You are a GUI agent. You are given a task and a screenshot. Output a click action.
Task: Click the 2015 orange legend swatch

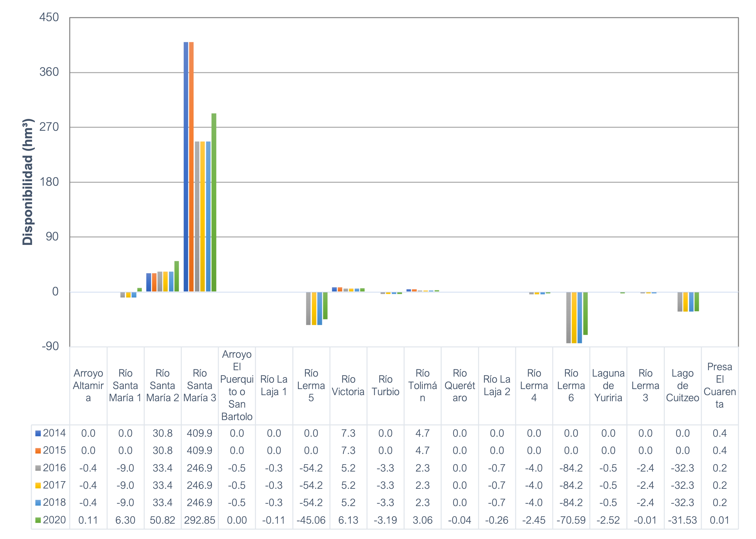[38, 451]
